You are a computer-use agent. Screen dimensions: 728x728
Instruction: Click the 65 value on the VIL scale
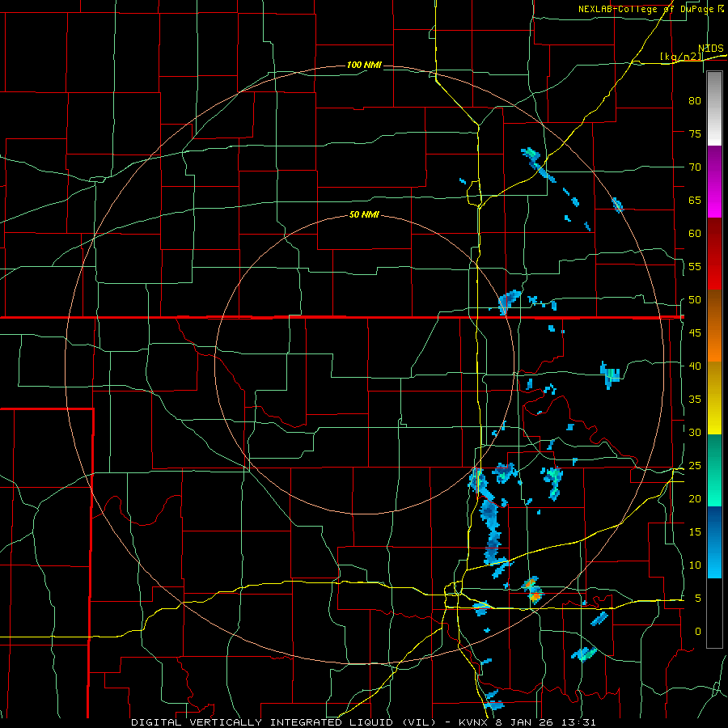pos(695,200)
